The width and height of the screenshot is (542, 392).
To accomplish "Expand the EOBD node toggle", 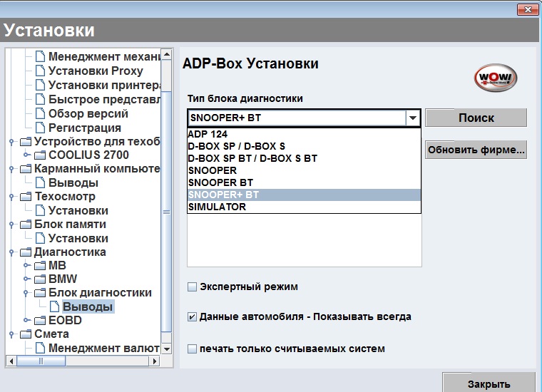I will coord(26,320).
